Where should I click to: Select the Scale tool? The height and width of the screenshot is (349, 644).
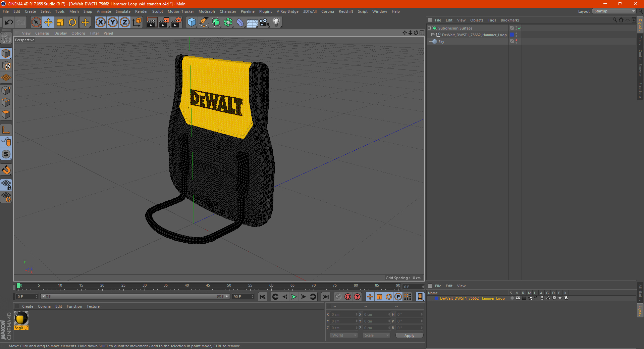click(60, 22)
